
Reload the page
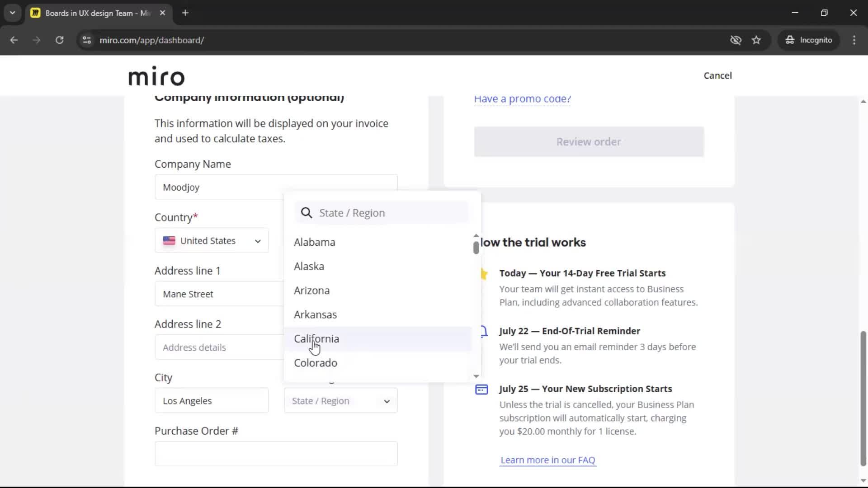coord(59,40)
